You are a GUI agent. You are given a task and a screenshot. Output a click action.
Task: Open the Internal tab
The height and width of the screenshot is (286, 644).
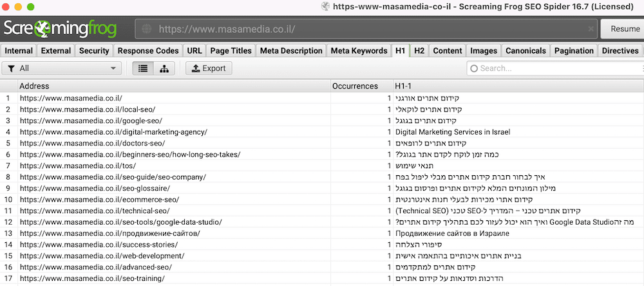(19, 50)
